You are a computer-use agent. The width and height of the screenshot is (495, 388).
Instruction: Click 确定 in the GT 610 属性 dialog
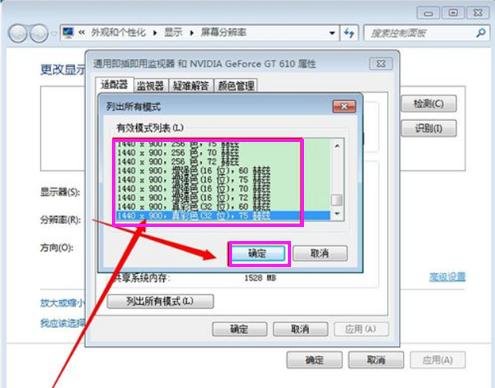[x=239, y=329]
